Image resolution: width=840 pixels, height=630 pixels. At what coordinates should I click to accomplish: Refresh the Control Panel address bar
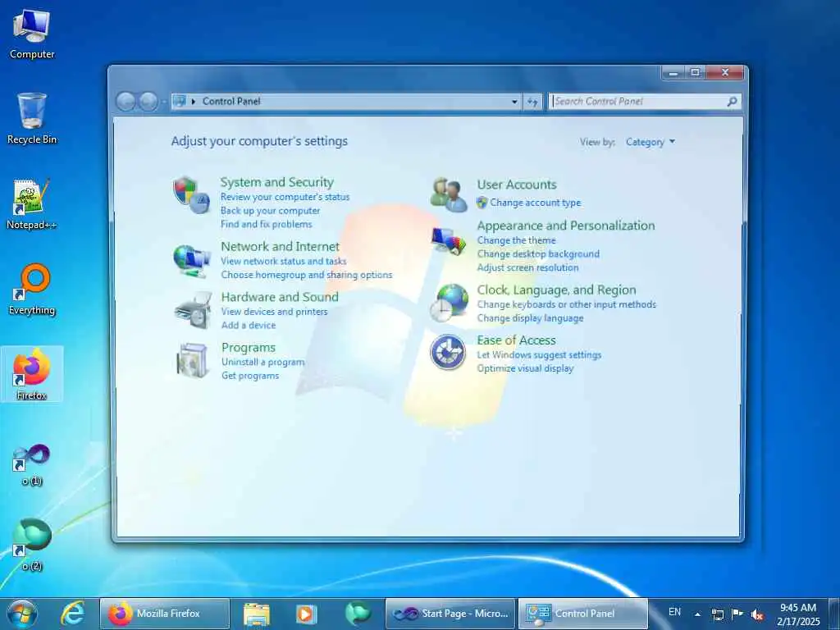(532, 101)
